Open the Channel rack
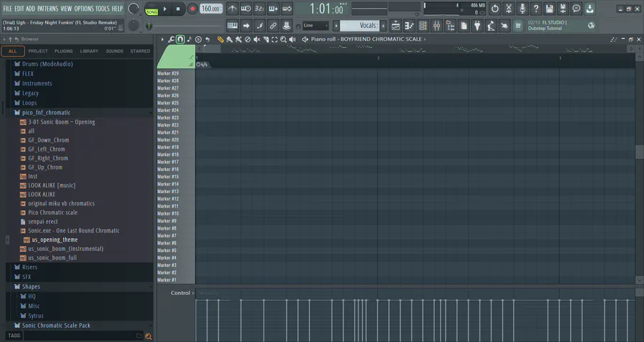This screenshot has height=342, width=644. click(x=423, y=26)
